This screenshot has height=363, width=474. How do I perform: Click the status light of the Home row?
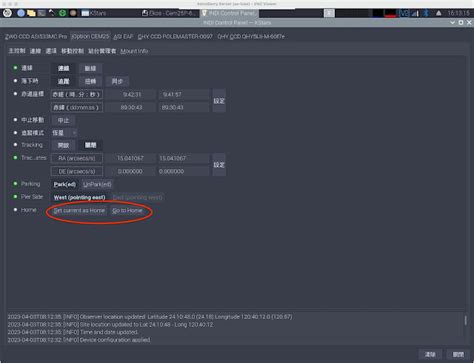click(15, 210)
